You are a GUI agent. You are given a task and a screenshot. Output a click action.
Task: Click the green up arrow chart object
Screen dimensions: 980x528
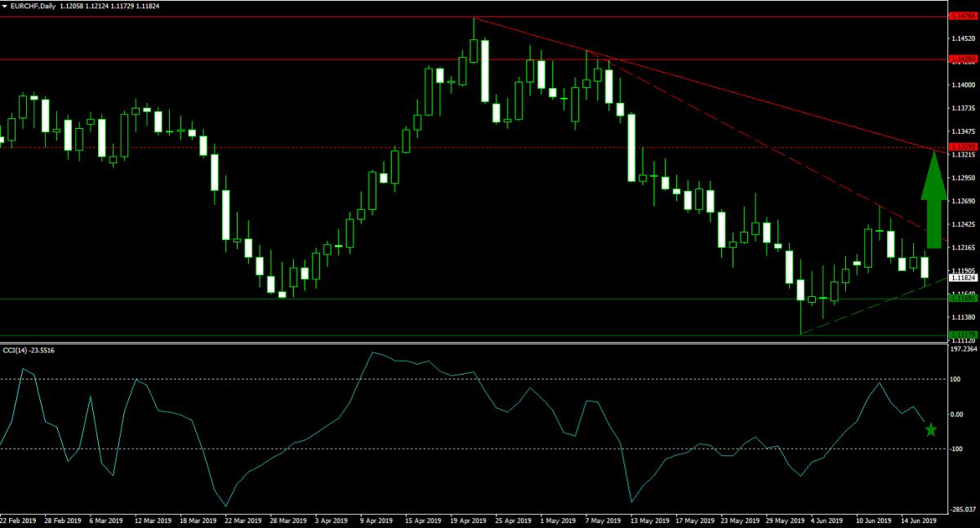[933, 200]
